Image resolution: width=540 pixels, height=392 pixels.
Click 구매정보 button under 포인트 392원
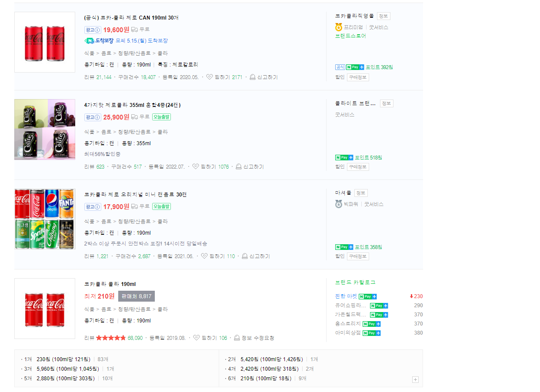(x=358, y=77)
